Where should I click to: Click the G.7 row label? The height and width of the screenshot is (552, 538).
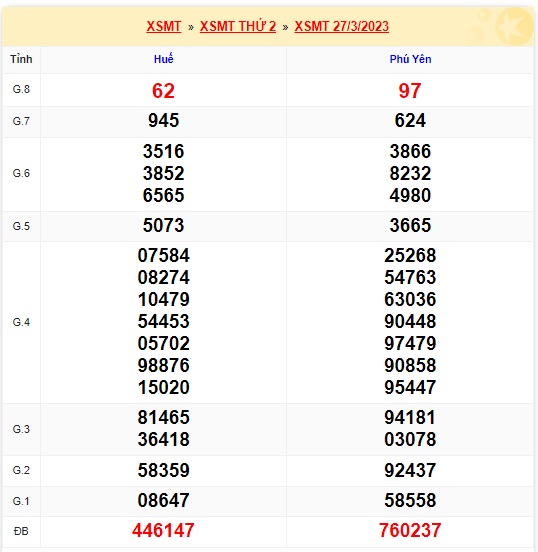(21, 121)
